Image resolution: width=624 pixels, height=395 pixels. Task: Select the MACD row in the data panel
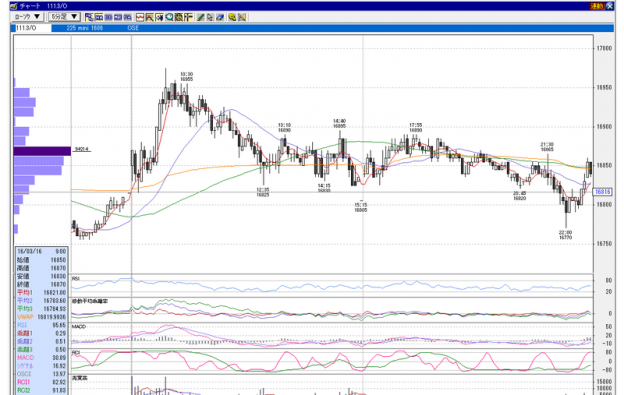[42, 358]
